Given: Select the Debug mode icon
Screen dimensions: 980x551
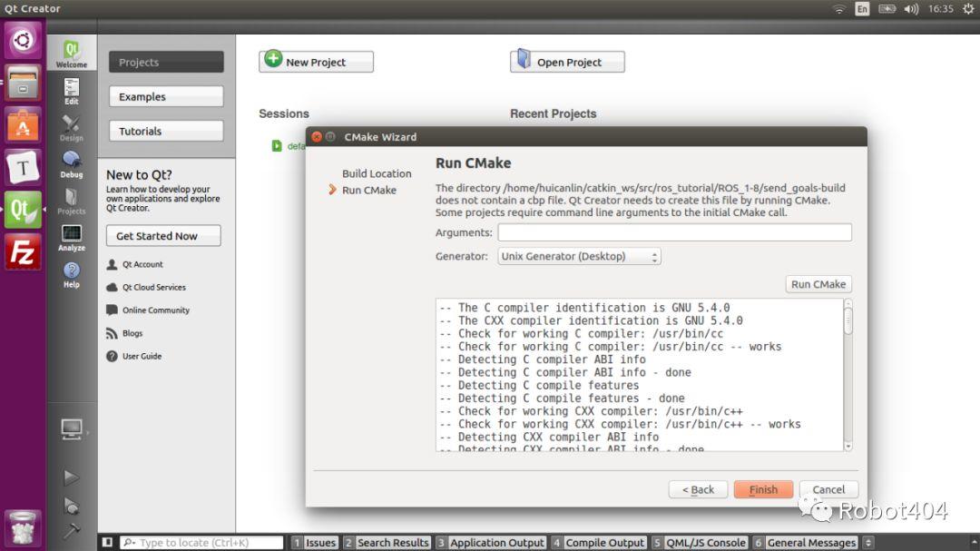Looking at the screenshot, I should point(72,164).
